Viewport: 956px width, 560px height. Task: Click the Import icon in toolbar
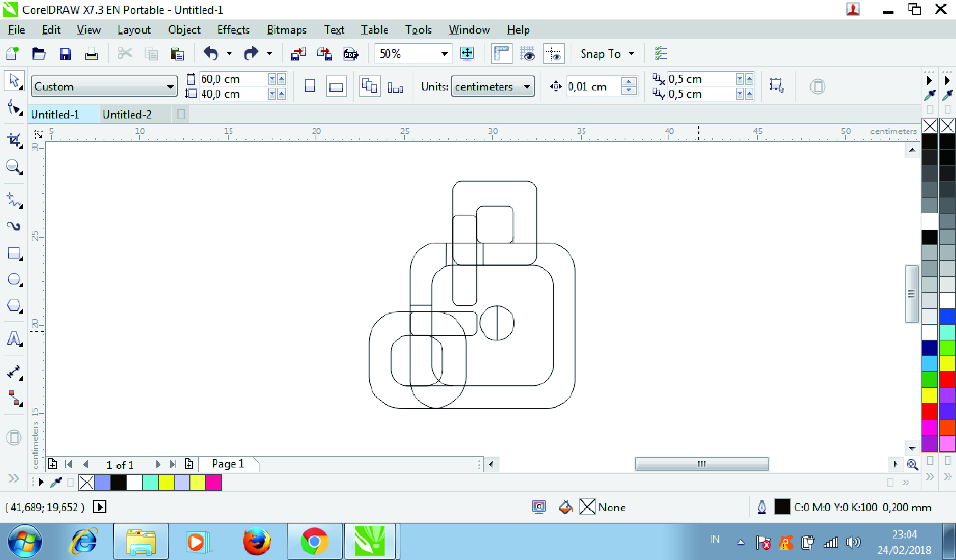[x=298, y=54]
